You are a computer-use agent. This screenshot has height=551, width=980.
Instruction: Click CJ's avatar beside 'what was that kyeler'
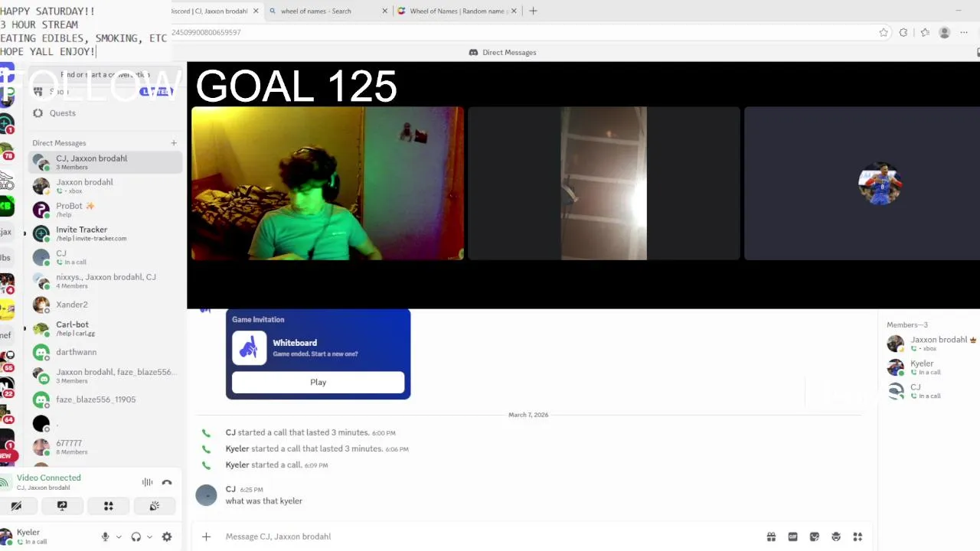[206, 495]
